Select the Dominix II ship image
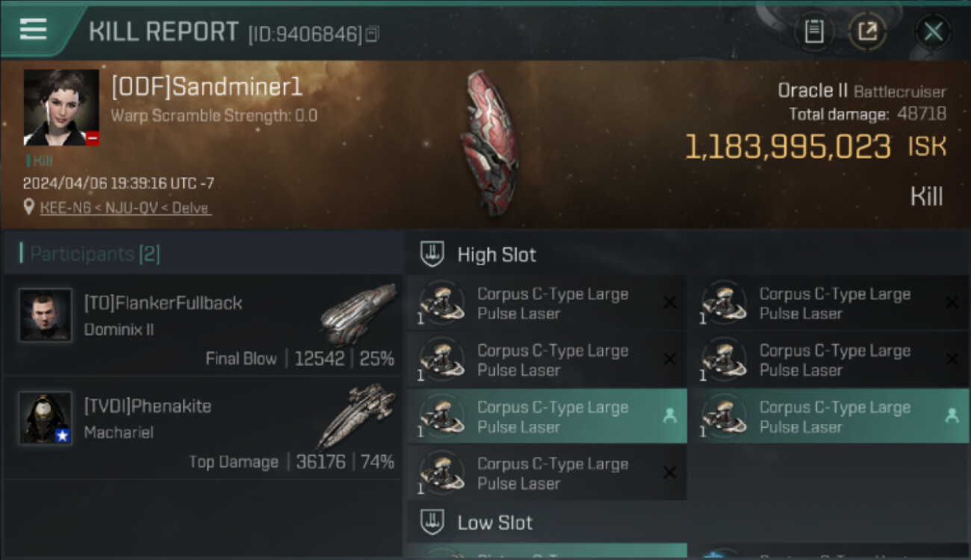971x560 pixels. (x=358, y=313)
